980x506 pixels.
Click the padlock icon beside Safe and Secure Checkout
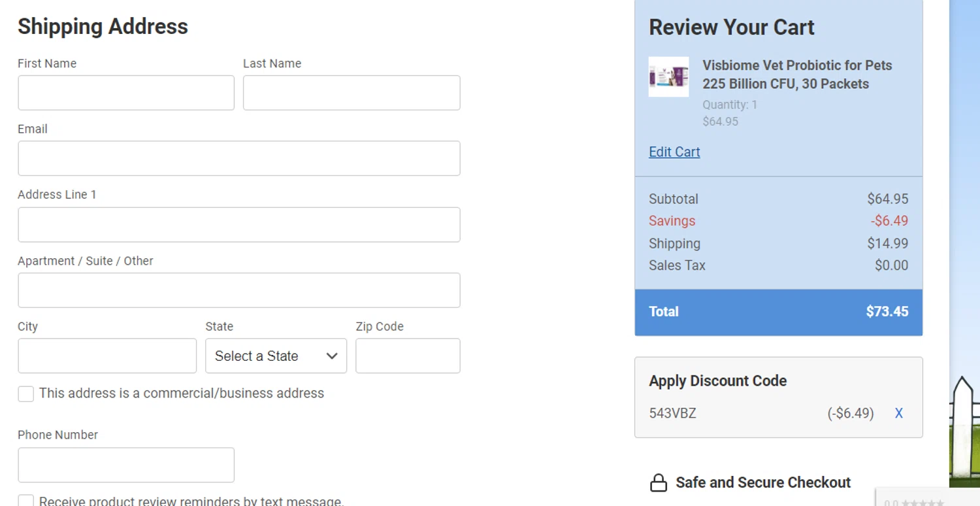(x=658, y=483)
